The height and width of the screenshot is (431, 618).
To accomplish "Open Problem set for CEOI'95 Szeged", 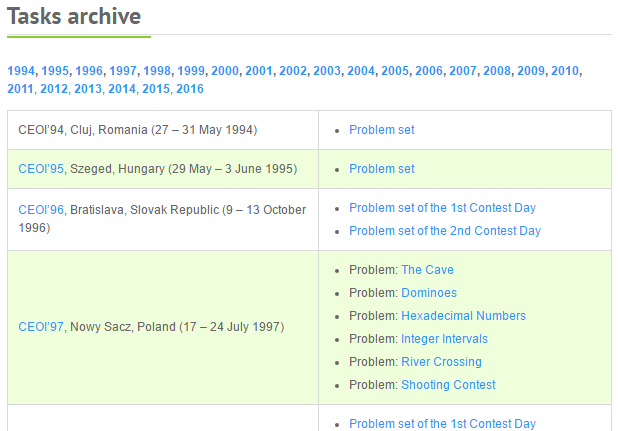I will tap(381, 169).
